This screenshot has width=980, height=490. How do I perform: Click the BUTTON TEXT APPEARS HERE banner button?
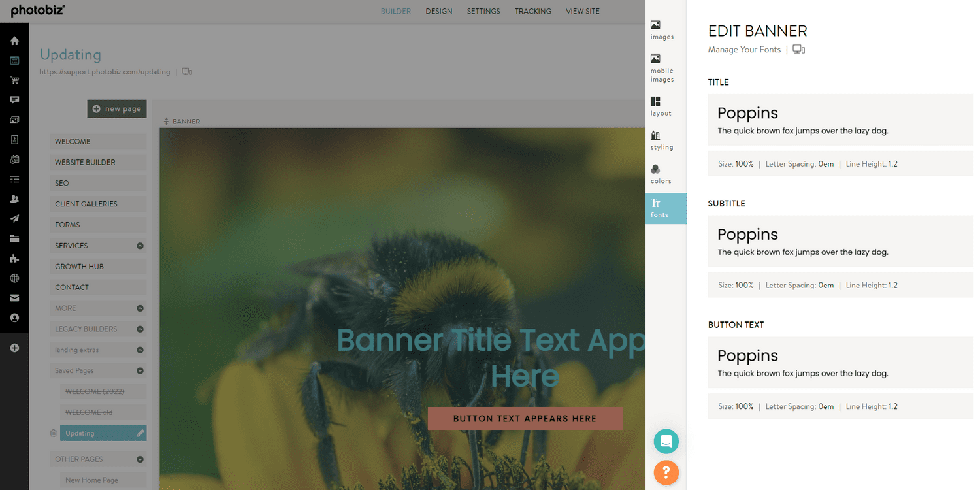click(x=525, y=418)
